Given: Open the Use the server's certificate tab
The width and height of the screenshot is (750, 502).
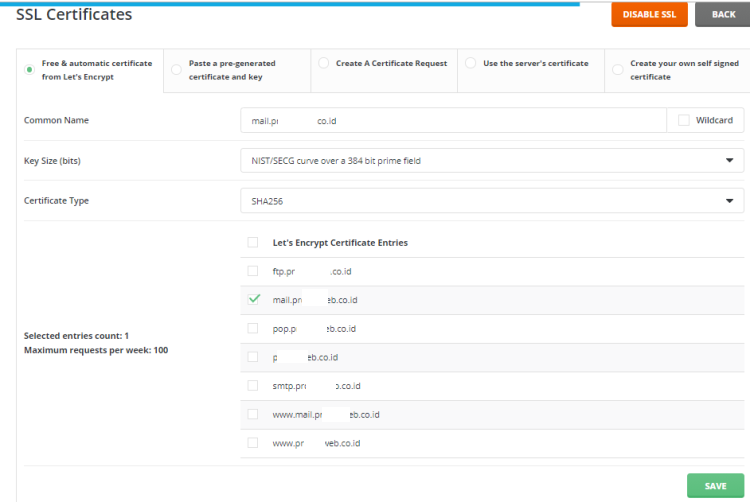Looking at the screenshot, I should [x=531, y=70].
